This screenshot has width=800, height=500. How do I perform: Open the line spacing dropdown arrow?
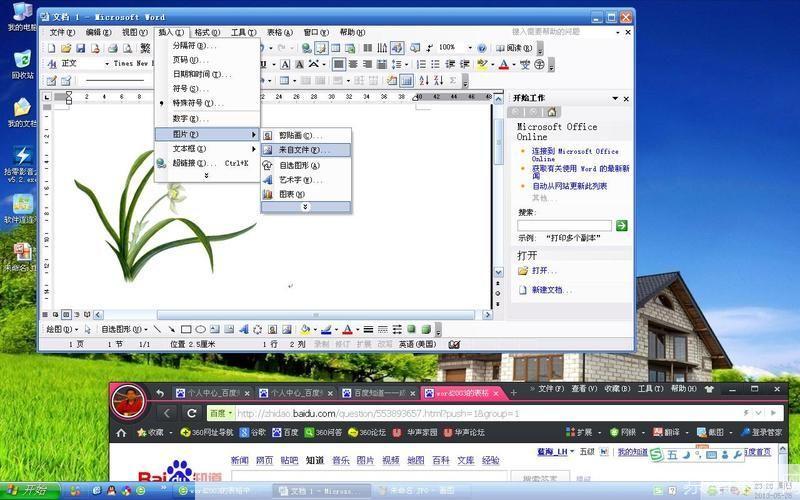tap(406, 65)
